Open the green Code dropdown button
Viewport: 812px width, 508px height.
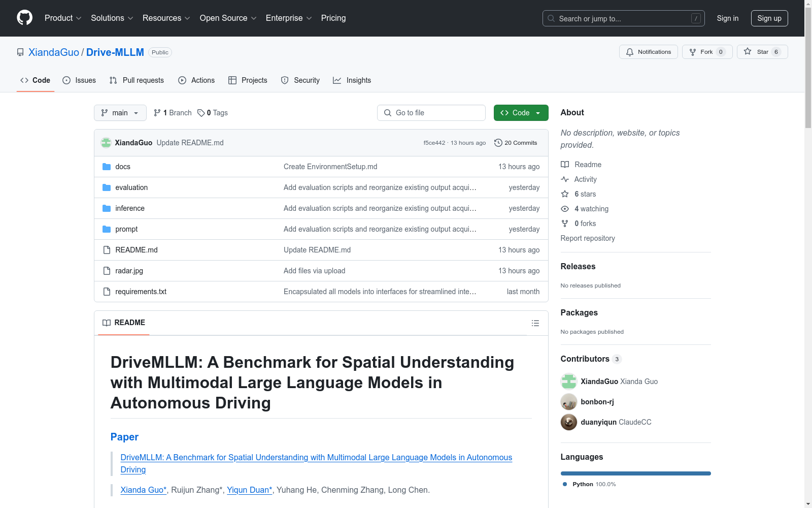click(521, 113)
